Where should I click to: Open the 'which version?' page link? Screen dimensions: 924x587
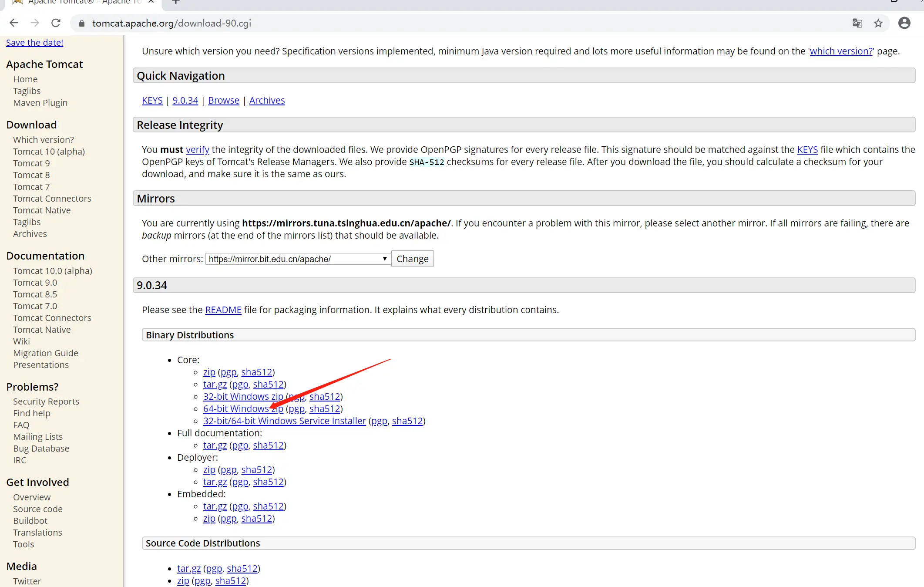tap(841, 51)
